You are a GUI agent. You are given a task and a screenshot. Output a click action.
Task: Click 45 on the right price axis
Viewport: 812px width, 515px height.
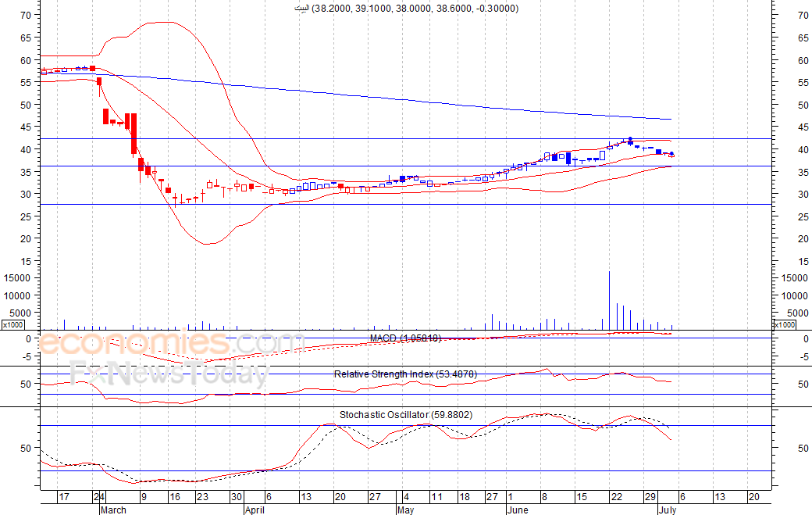pos(803,127)
